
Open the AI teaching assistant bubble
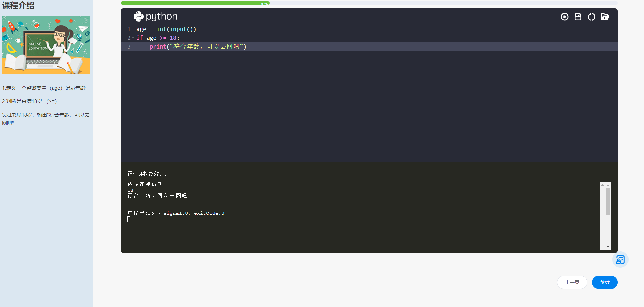(620, 259)
